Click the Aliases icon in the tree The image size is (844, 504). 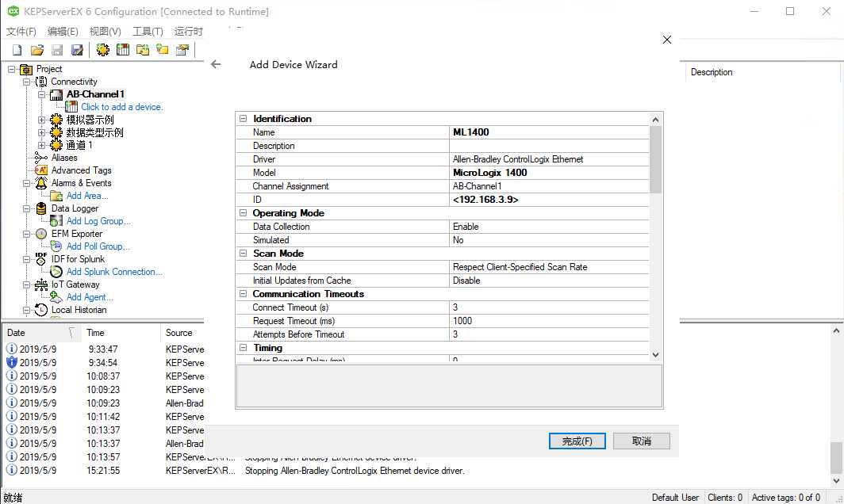click(41, 158)
